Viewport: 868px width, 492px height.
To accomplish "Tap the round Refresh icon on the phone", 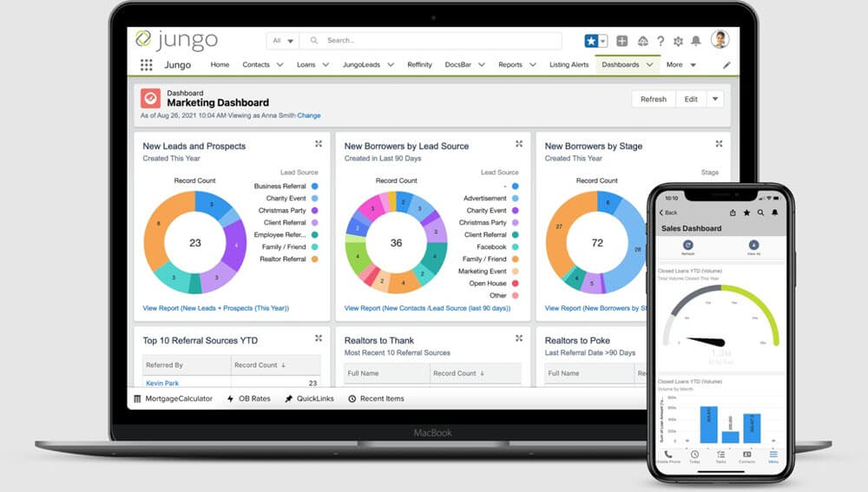I will pos(687,246).
